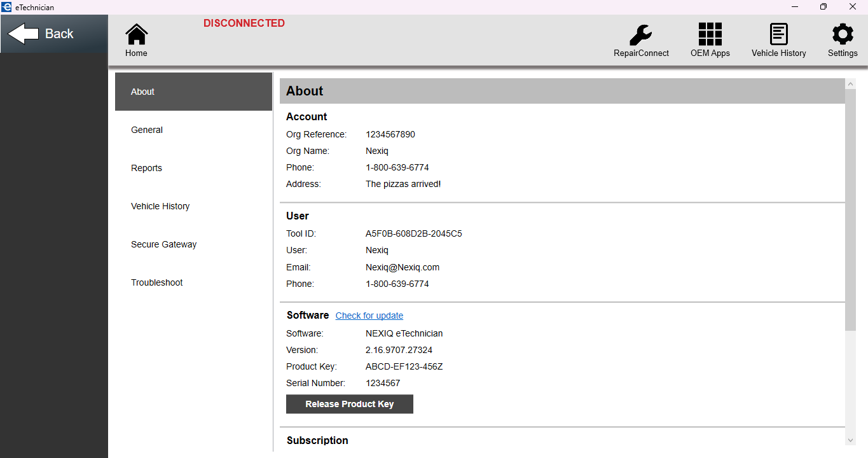Screen dimensions: 868x458
Task: Restore down the eTechnician window
Action: (x=823, y=7)
